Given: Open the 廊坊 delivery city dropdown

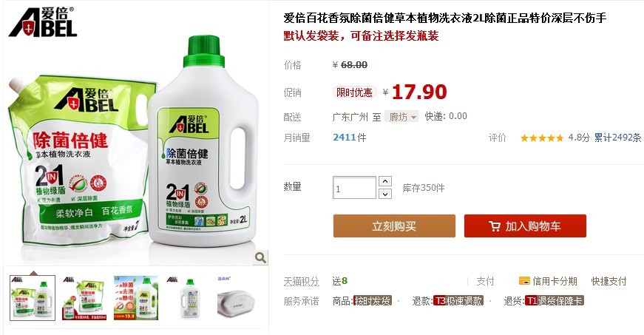Looking at the screenshot, I should [401, 117].
